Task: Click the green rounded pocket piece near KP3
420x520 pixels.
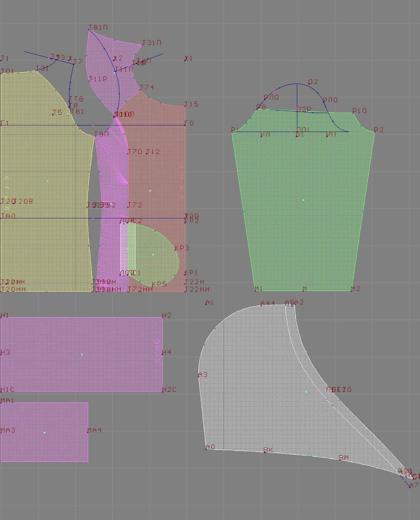Action: (153, 254)
